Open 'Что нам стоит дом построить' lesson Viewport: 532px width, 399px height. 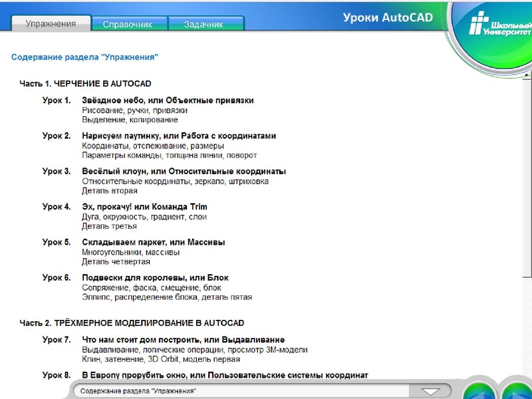[x=183, y=340]
